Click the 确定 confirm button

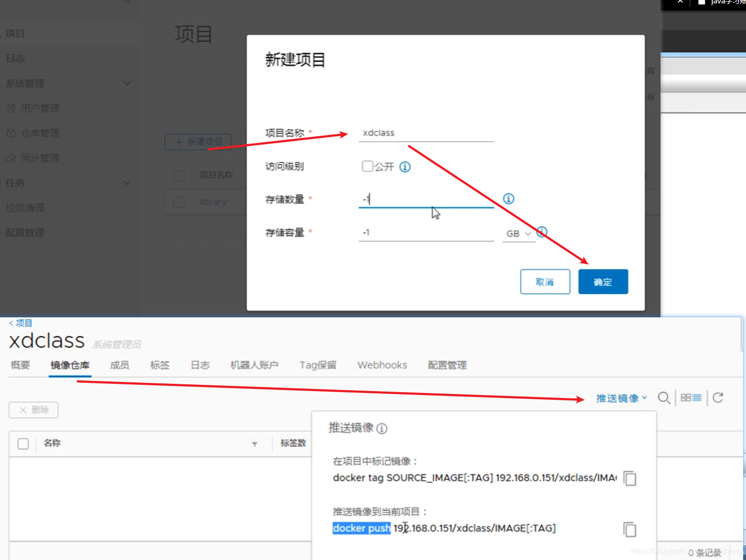[x=603, y=281]
